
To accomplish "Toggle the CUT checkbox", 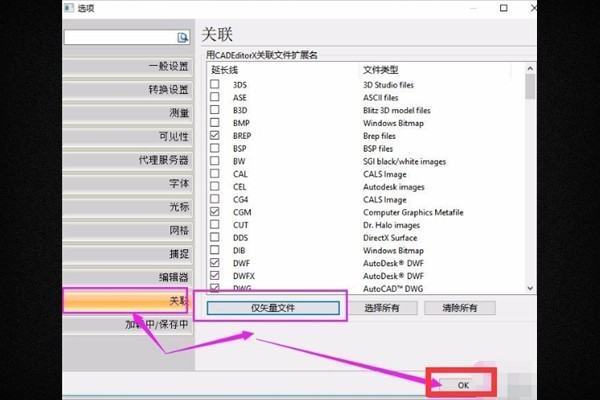I will 215,224.
